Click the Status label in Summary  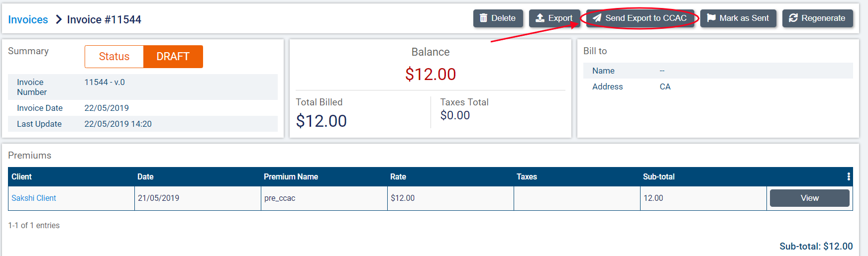[x=114, y=57]
